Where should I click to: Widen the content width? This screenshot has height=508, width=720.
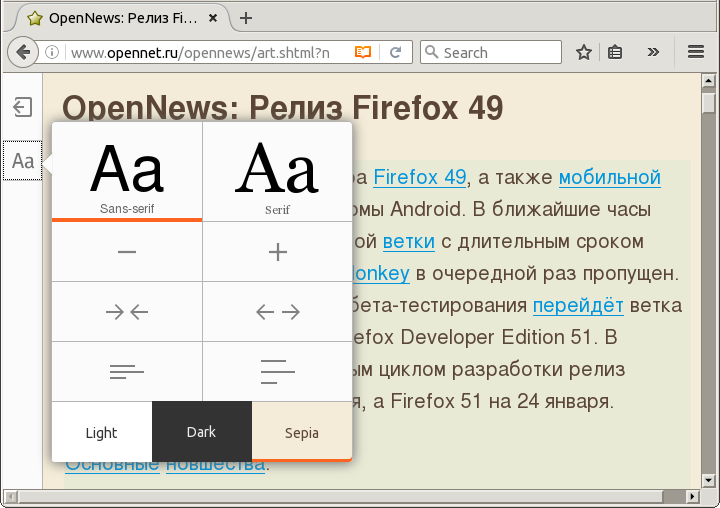(x=277, y=312)
